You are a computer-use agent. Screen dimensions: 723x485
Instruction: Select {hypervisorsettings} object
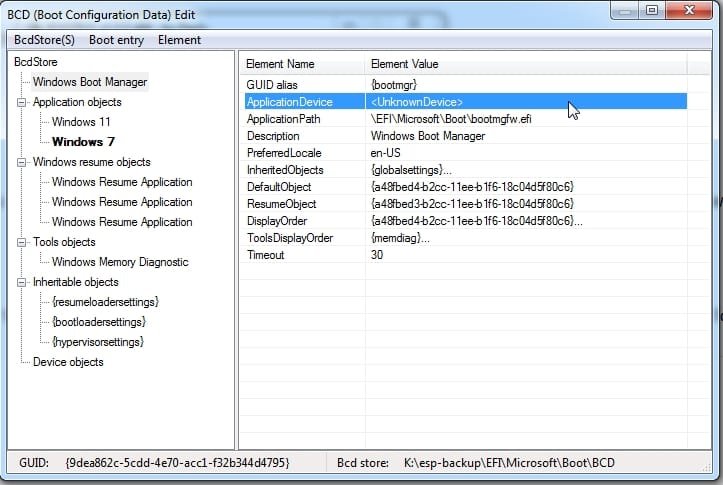pos(98,342)
